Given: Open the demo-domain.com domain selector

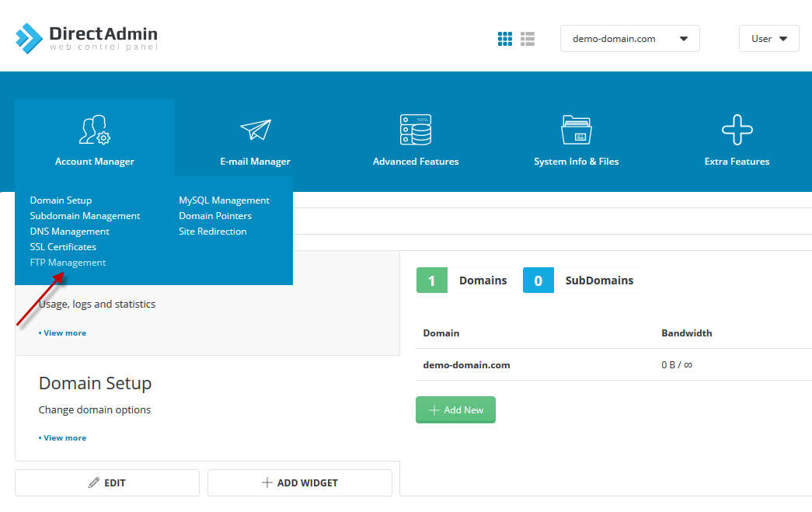Looking at the screenshot, I should pos(629,39).
